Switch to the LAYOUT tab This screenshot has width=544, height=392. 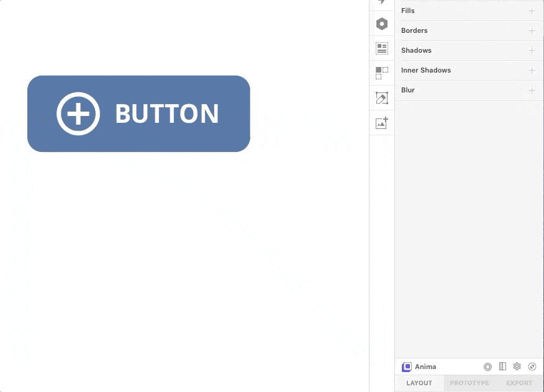click(x=419, y=383)
